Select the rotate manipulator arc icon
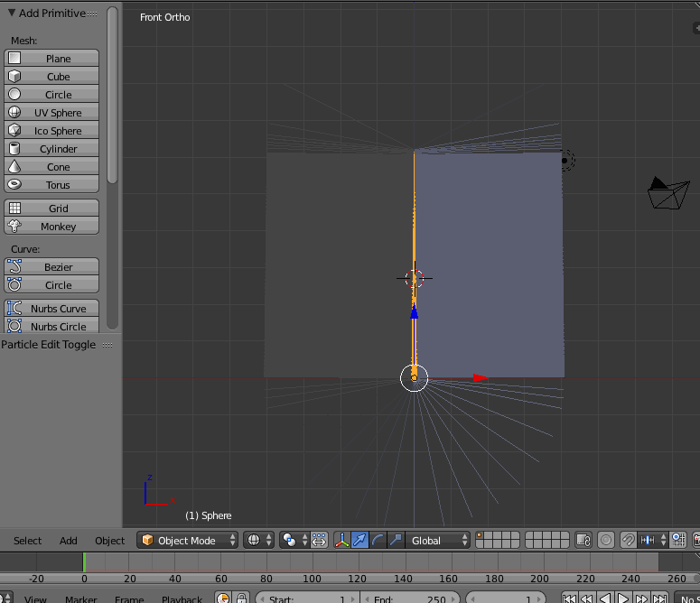The image size is (700, 603). 378,540
